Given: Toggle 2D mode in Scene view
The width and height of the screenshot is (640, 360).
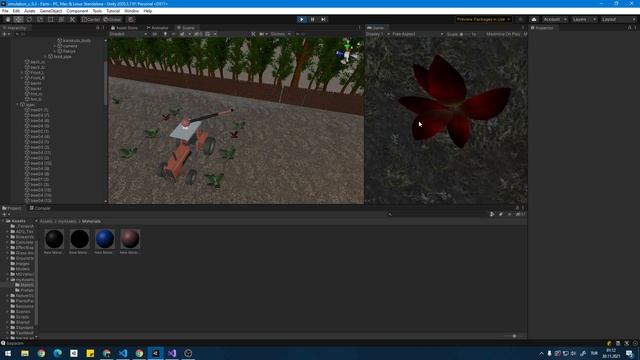Looking at the screenshot, I should click(155, 34).
